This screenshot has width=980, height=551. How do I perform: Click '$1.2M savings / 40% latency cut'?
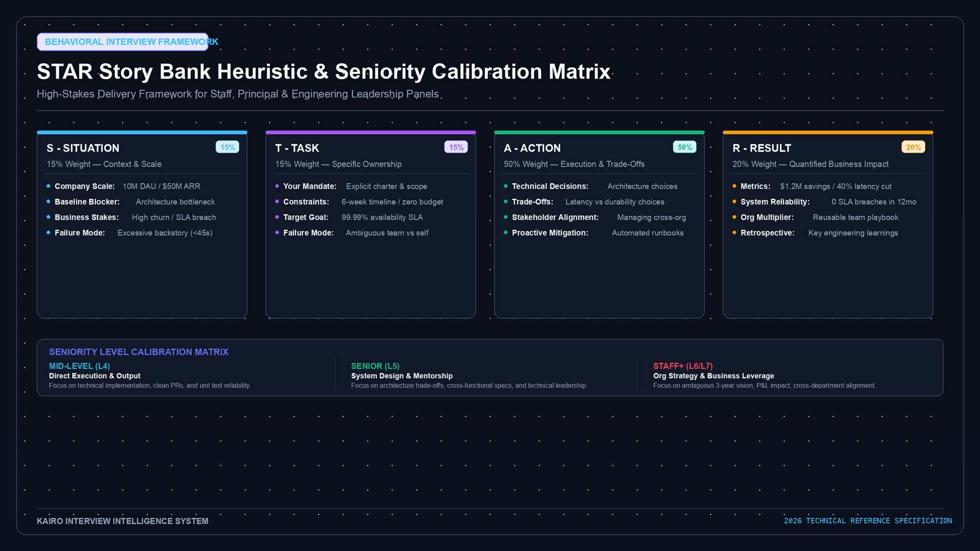click(836, 186)
